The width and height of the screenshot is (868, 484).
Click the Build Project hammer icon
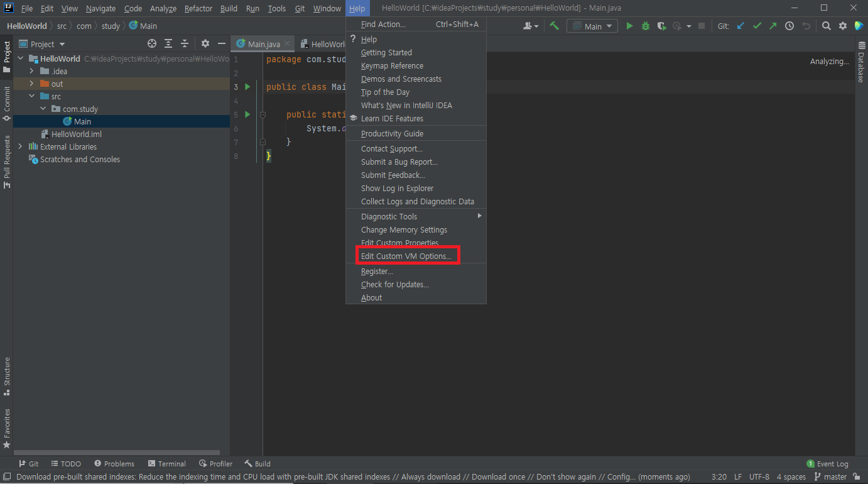(554, 26)
